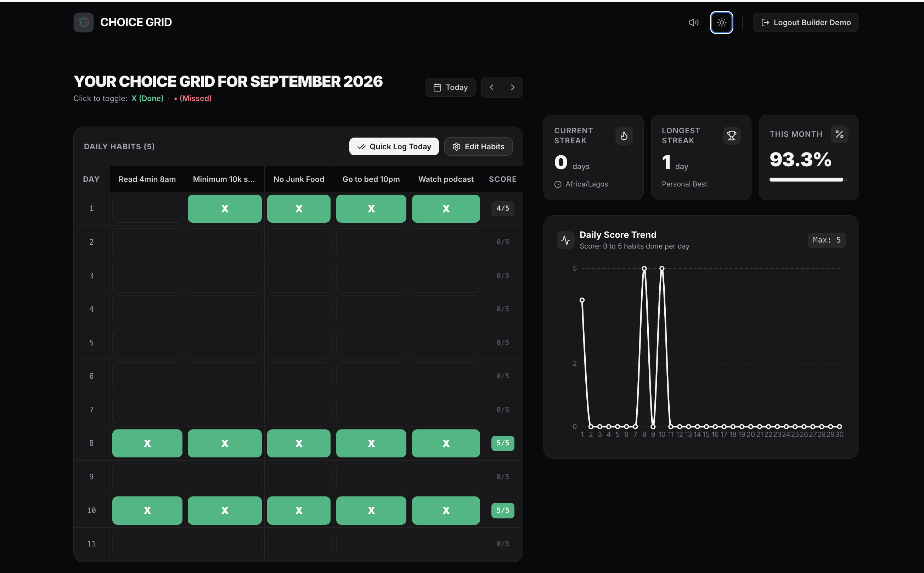The image size is (924, 573).
Task: Click the Max: 5 badge on chart
Action: click(x=827, y=240)
